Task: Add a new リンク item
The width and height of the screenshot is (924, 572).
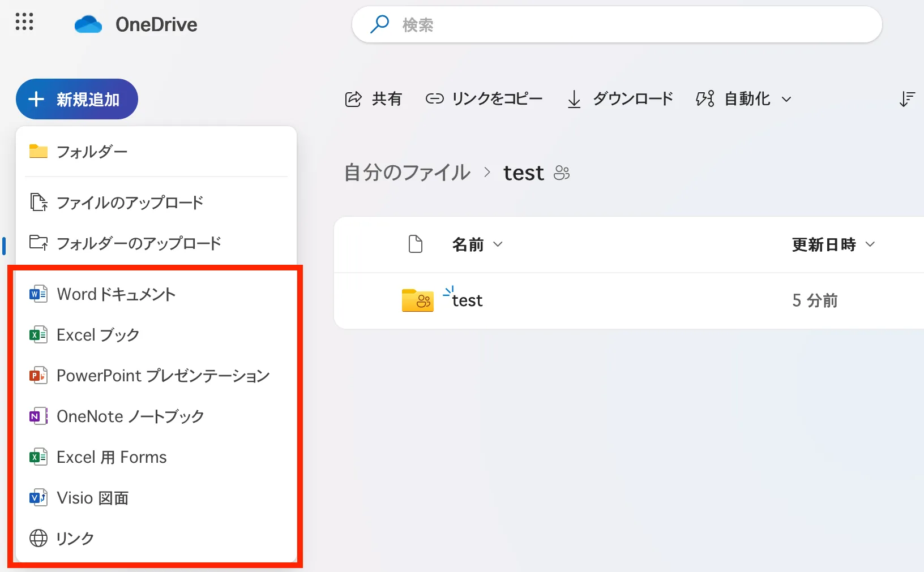Action: (75, 539)
